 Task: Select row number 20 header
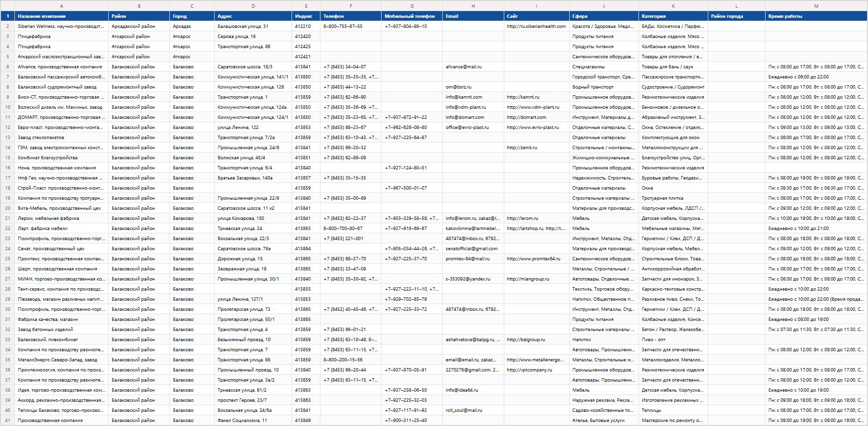pos(8,208)
